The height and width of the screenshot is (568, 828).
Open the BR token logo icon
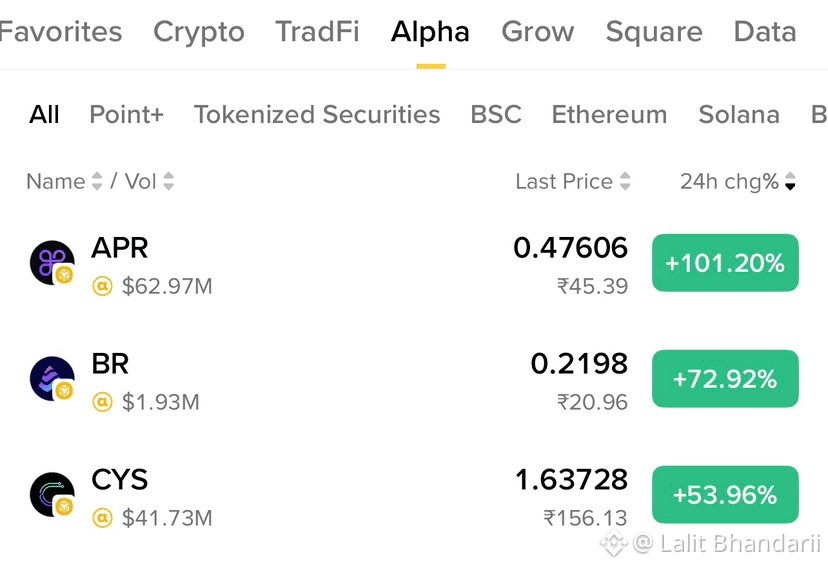pos(52,378)
